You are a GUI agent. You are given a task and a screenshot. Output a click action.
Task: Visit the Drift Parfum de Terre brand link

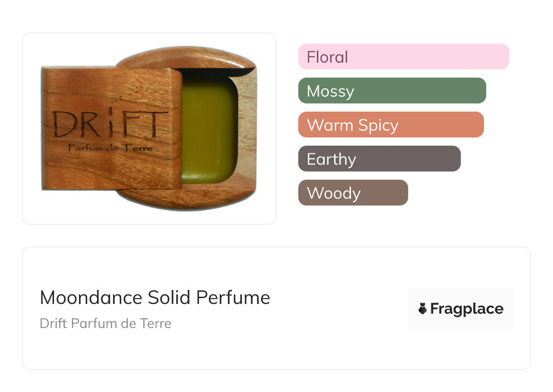[105, 323]
